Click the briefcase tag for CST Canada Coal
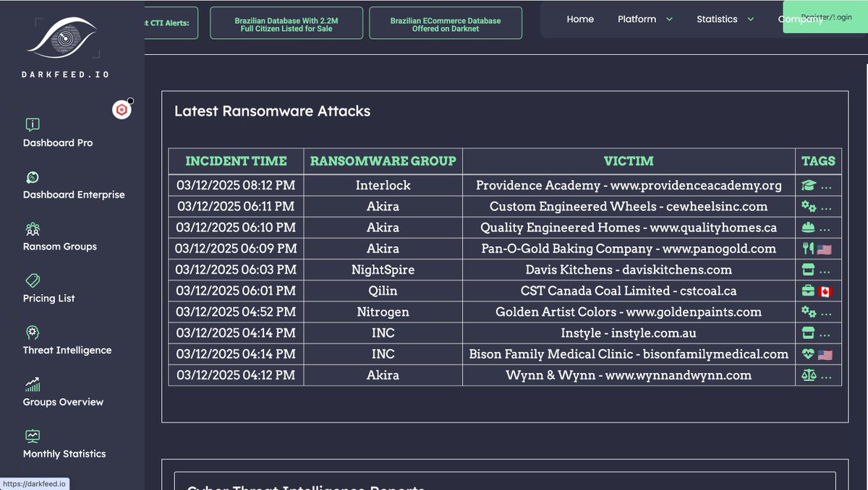 coord(808,291)
